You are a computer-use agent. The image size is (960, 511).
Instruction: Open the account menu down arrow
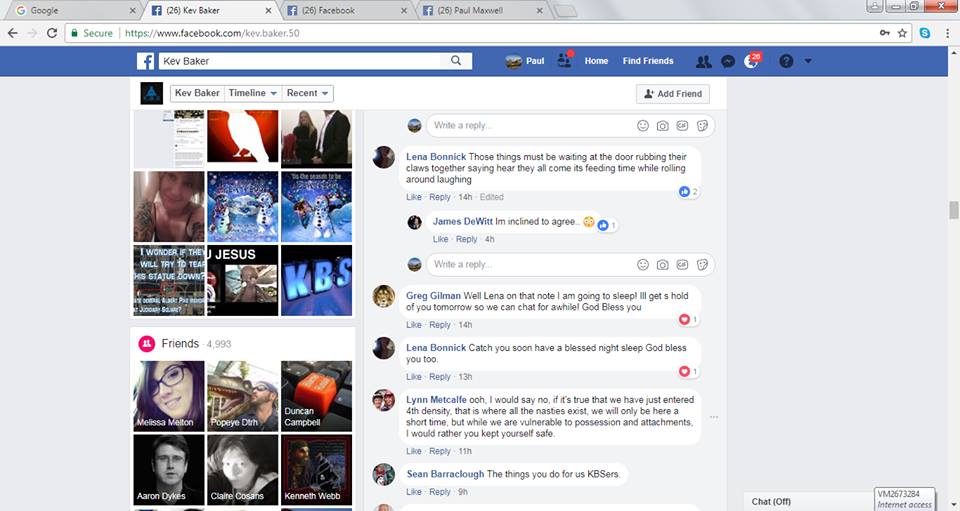pos(808,61)
